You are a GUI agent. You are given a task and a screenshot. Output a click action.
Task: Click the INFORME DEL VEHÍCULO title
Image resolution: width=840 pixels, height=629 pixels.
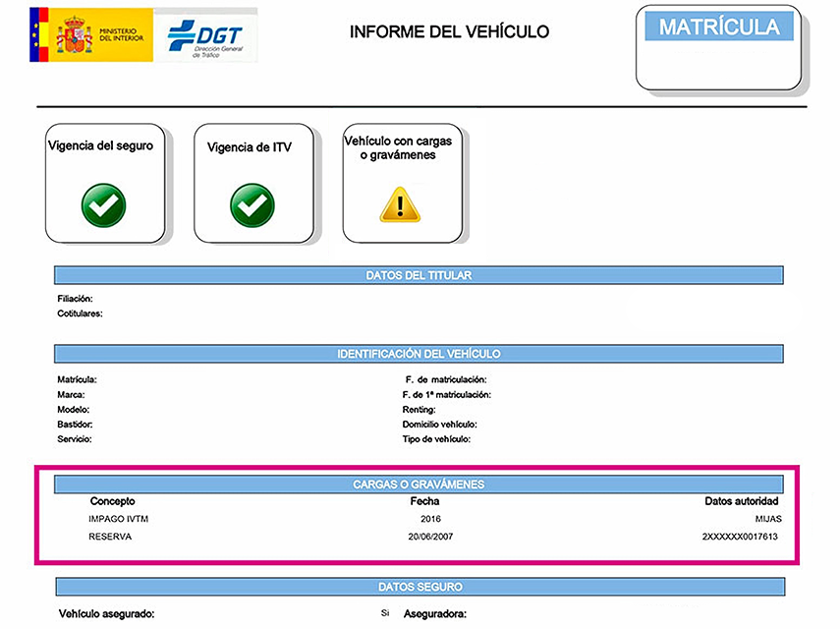tap(449, 32)
